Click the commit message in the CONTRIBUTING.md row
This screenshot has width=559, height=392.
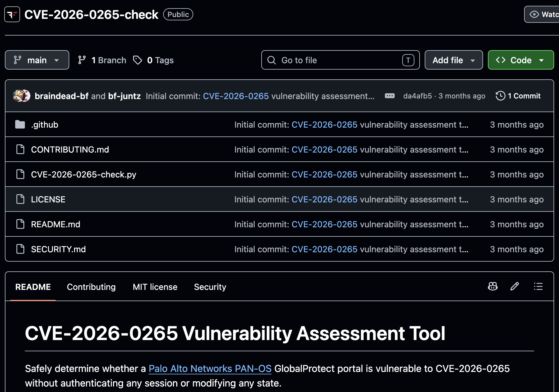[351, 150]
